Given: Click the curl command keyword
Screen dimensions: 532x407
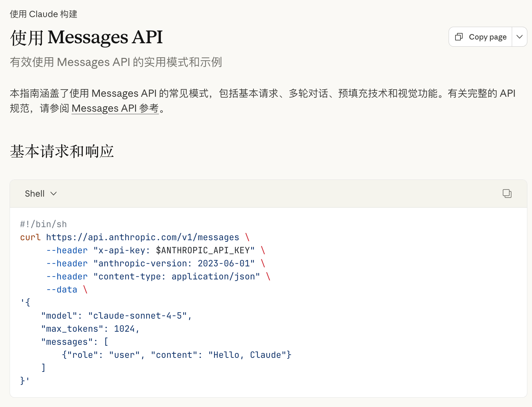Looking at the screenshot, I should pyautogui.click(x=30, y=237).
